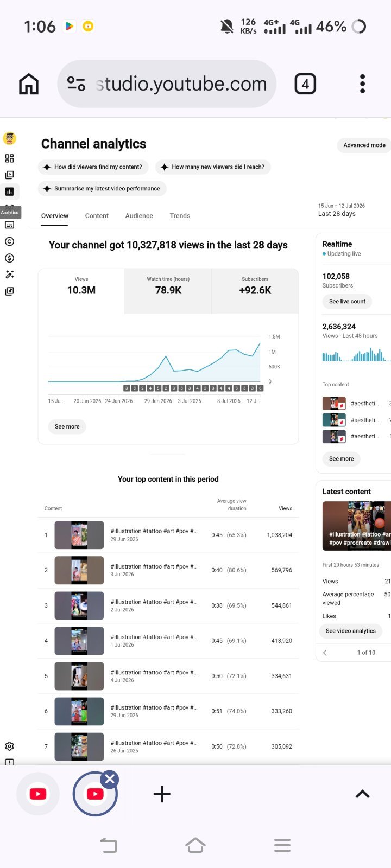The image size is (391, 868).
Task: Tap the Android back navigation button
Action: tap(109, 845)
